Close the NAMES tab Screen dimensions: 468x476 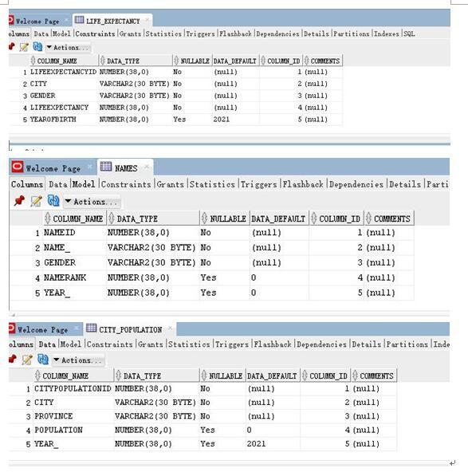coord(147,167)
